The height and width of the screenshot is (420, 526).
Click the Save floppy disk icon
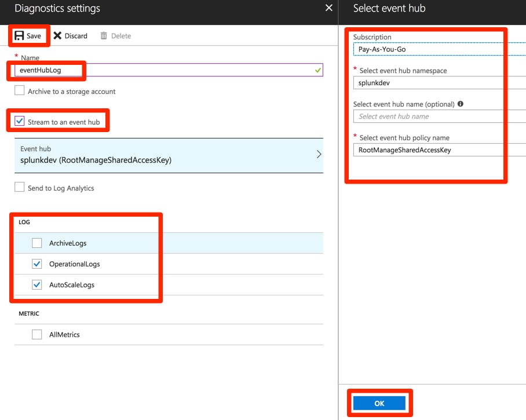[19, 35]
